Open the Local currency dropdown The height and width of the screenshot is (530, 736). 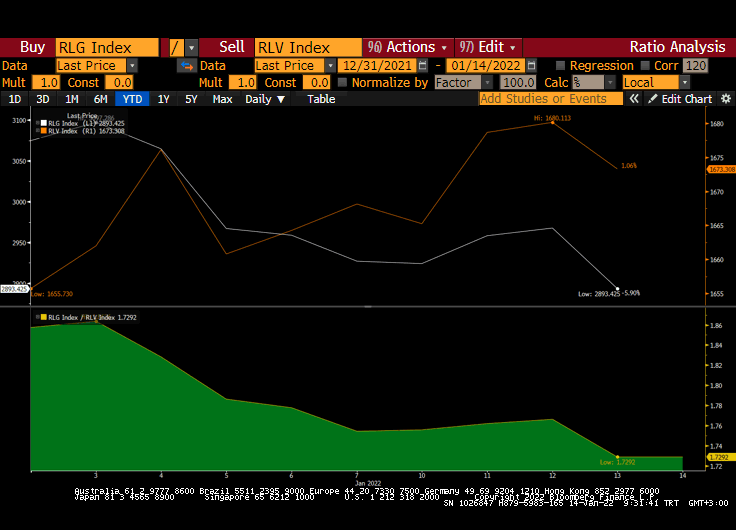tap(685, 83)
